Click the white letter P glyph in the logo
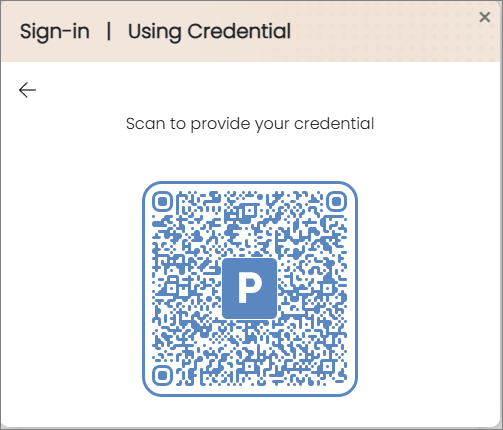Viewport: 503px width, 430px height. pos(250,286)
